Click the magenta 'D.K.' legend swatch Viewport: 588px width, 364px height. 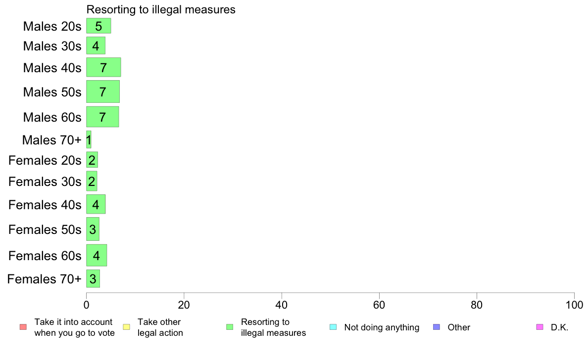[539, 327]
